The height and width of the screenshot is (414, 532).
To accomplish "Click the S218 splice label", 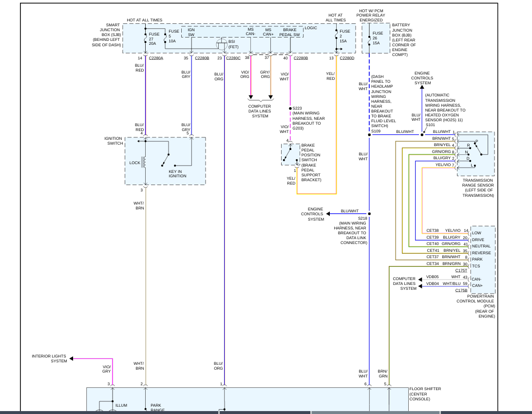I will [362, 218].
